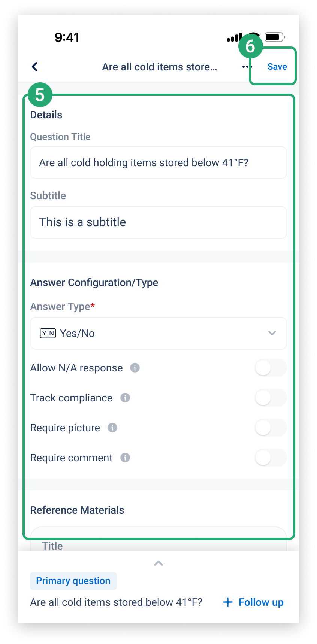Image resolution: width=317 pixels, height=644 pixels.
Task: Save the question changes
Action: [277, 67]
